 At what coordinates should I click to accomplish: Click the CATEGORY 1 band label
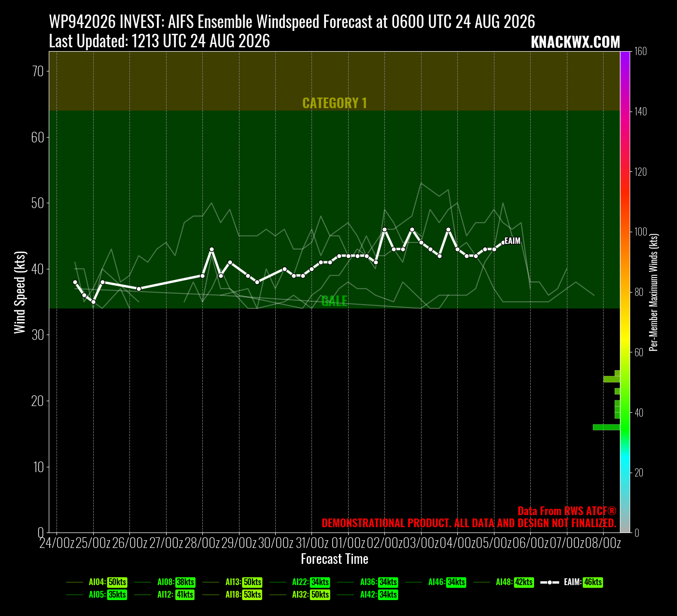pos(335,103)
